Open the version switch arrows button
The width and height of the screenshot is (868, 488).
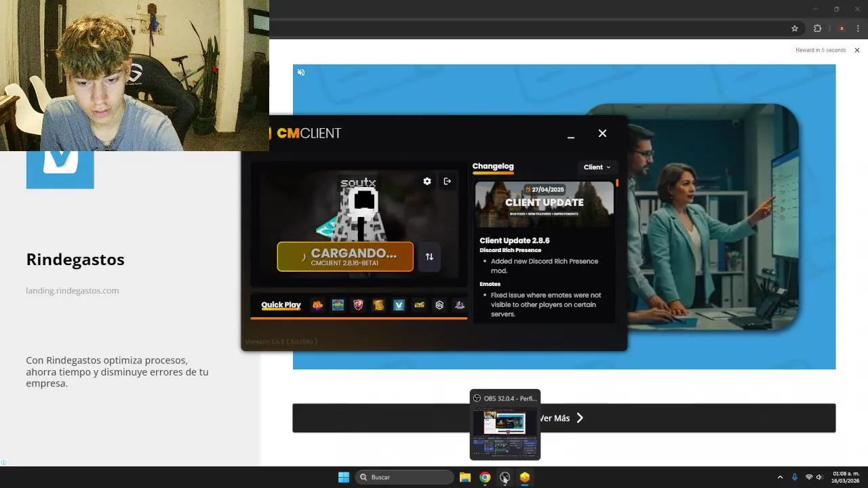pyautogui.click(x=429, y=257)
